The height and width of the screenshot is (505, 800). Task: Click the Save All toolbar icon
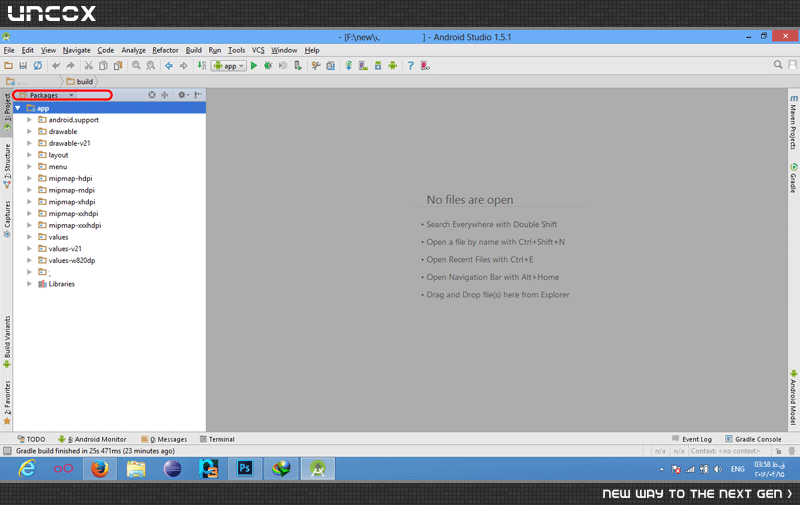[x=23, y=65]
